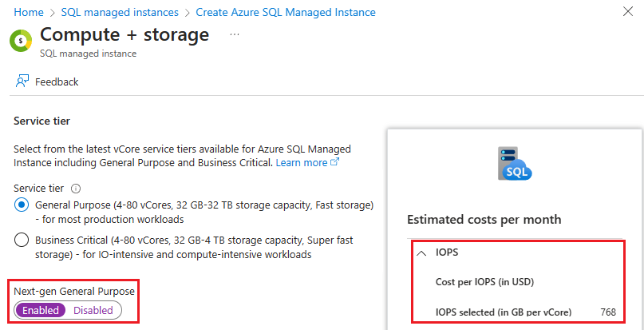The height and width of the screenshot is (330, 644).
Task: Set Next-gen General Purpose to Disabled
Action: point(93,310)
